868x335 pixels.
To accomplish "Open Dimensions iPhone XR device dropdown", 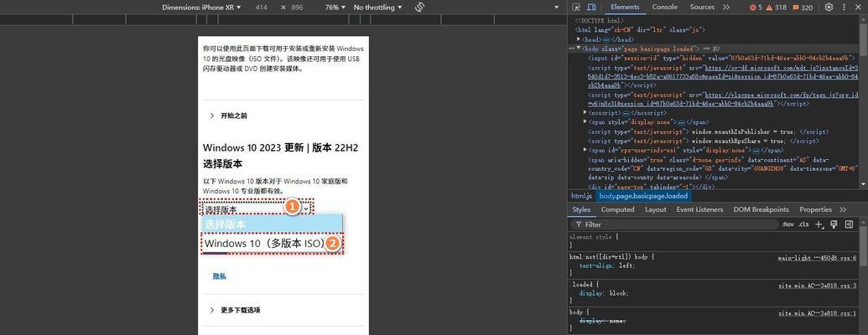I will [x=202, y=8].
